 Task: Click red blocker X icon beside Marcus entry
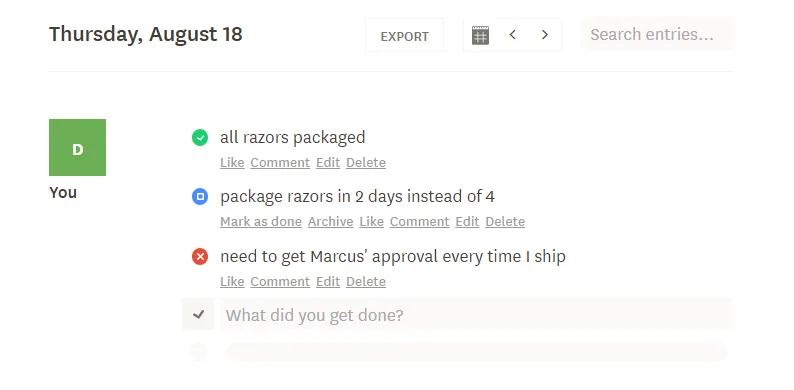[200, 257]
